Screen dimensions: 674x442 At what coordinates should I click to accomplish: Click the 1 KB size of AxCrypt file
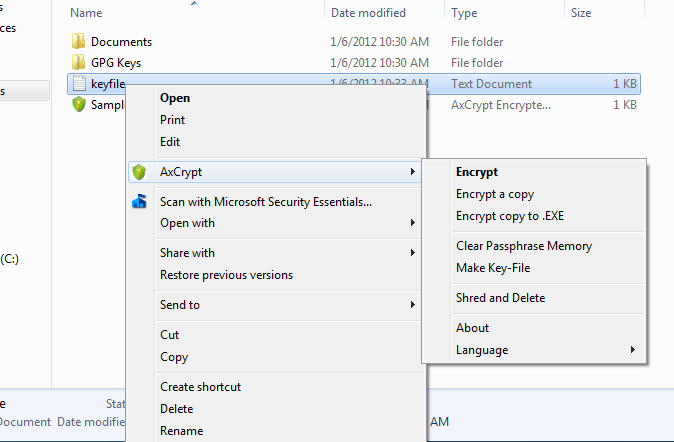pos(625,105)
